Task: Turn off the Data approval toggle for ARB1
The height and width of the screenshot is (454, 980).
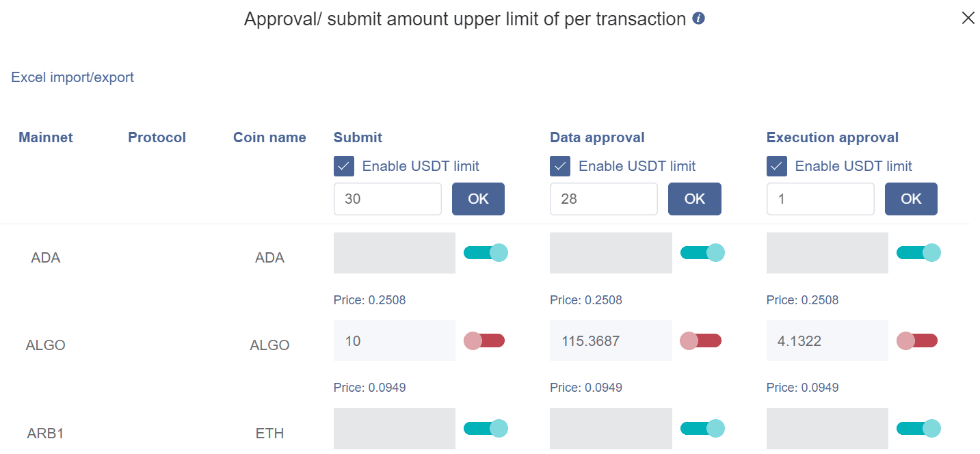Action: point(702,428)
